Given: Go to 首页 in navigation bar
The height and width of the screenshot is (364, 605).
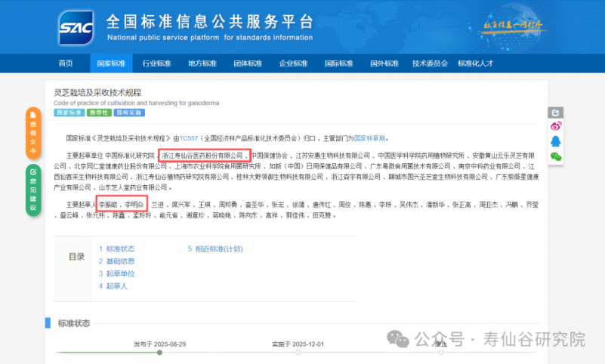Looking at the screenshot, I should pyautogui.click(x=66, y=63).
